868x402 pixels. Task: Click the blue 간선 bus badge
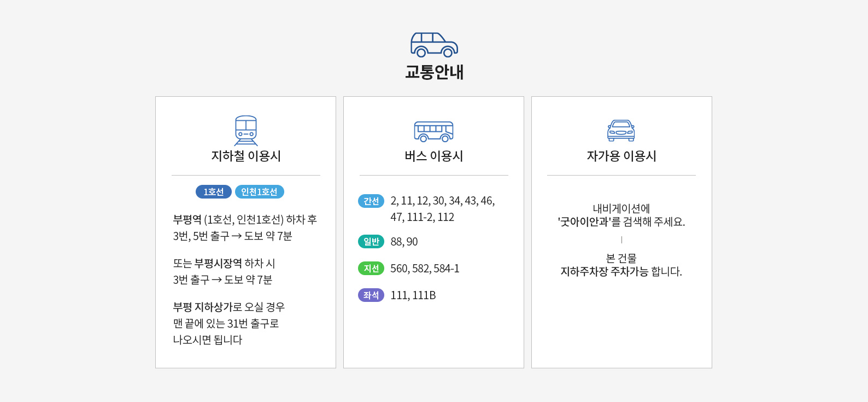coord(371,201)
